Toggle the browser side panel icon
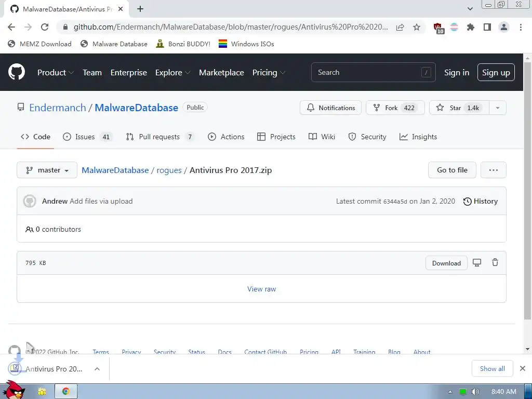The image size is (532, 399). 487,27
